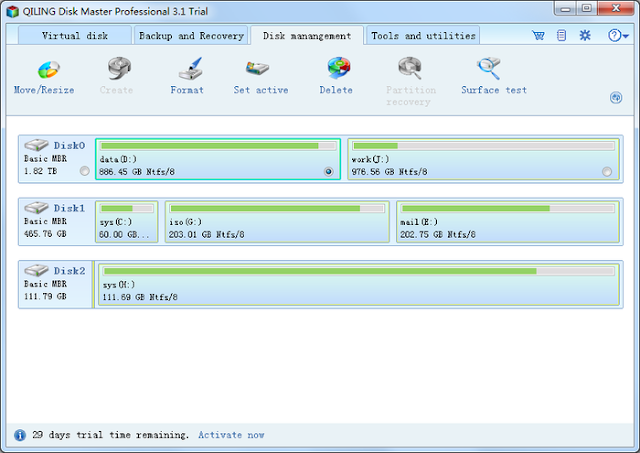
Task: Click the iso (G:) usage bar
Action: coord(277,209)
